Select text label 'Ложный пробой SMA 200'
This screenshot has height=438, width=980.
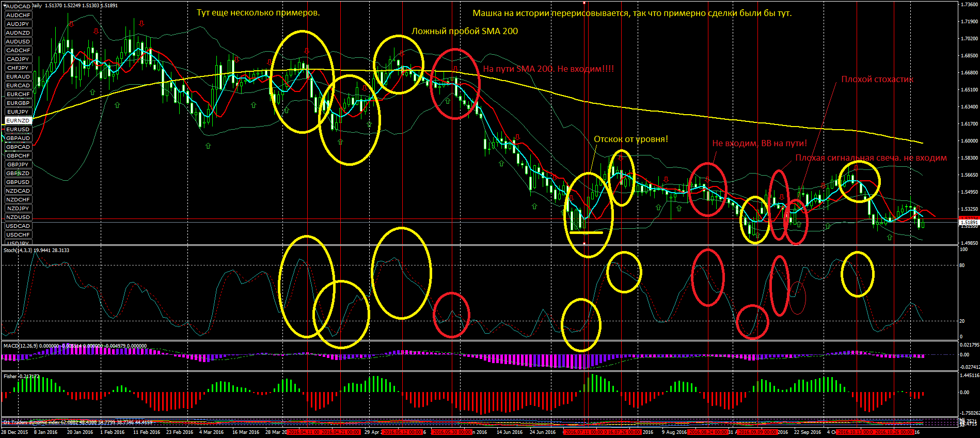tap(465, 31)
